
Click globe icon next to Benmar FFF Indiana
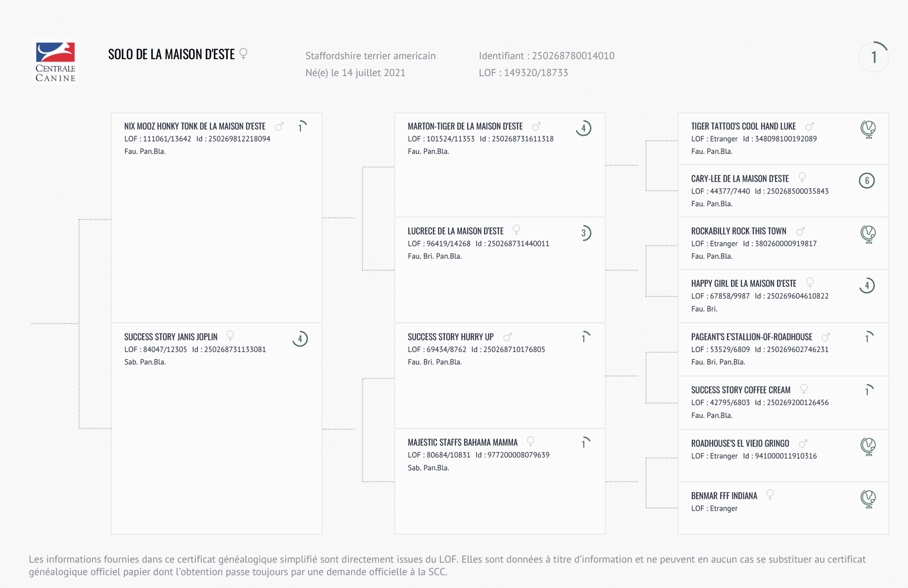868,498
